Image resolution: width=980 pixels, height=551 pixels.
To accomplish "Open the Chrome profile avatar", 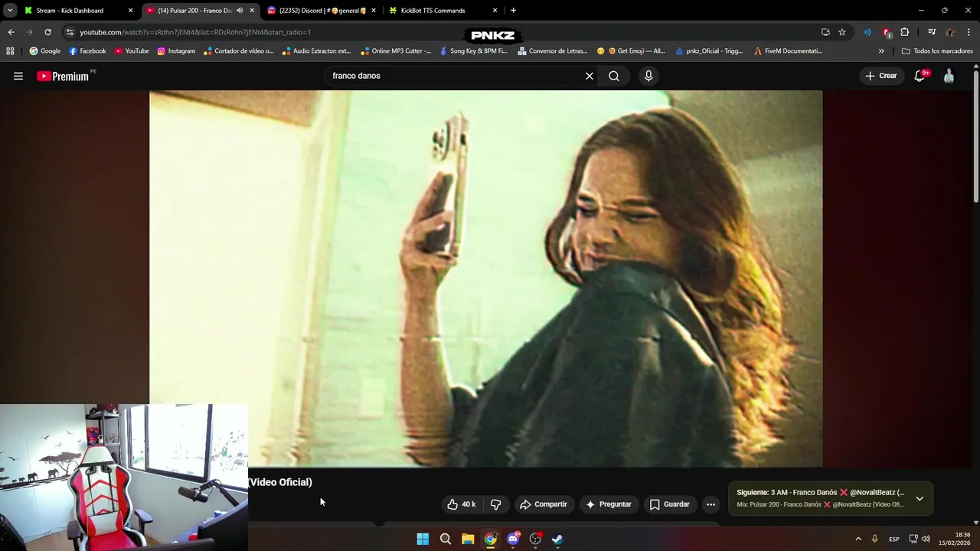I will (x=950, y=32).
